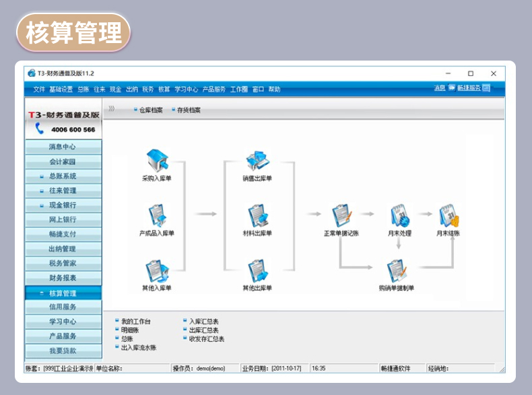Open 我的工作台 link
The height and width of the screenshot is (395, 532).
point(136,322)
